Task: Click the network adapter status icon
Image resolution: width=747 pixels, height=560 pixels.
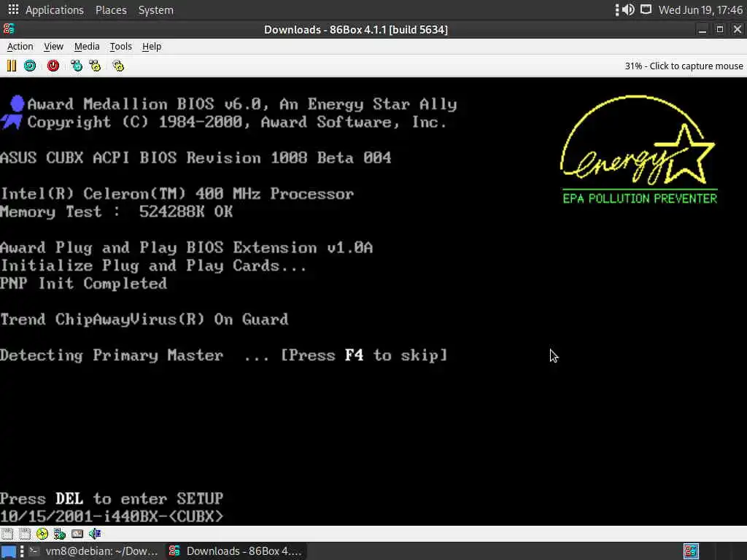Action: click(60, 533)
